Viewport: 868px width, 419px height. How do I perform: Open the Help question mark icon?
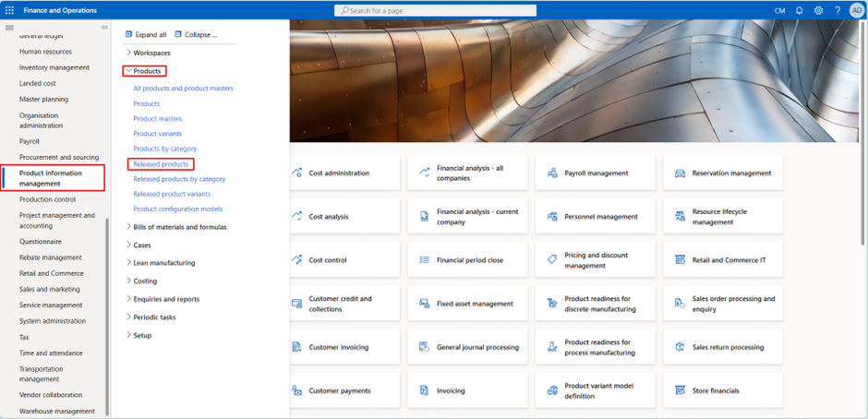point(838,10)
